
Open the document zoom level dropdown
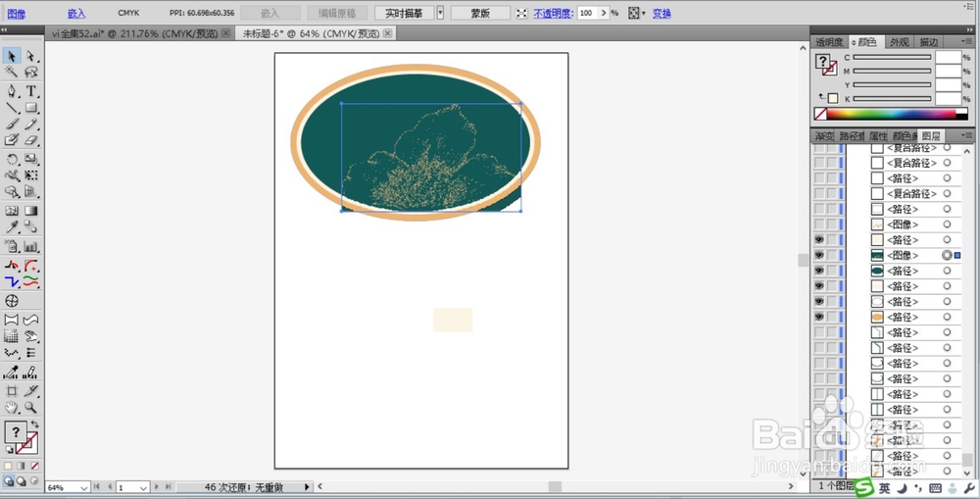pyautogui.click(x=83, y=488)
